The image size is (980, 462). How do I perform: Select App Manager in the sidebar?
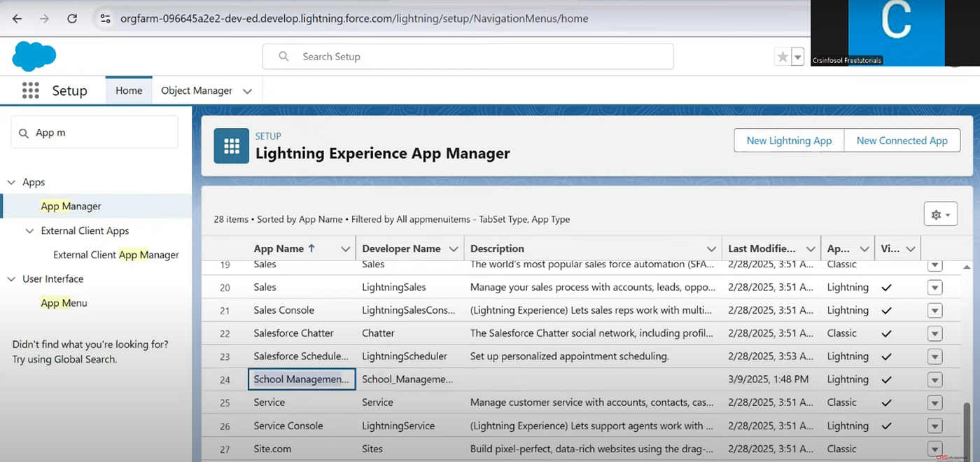[x=71, y=206]
